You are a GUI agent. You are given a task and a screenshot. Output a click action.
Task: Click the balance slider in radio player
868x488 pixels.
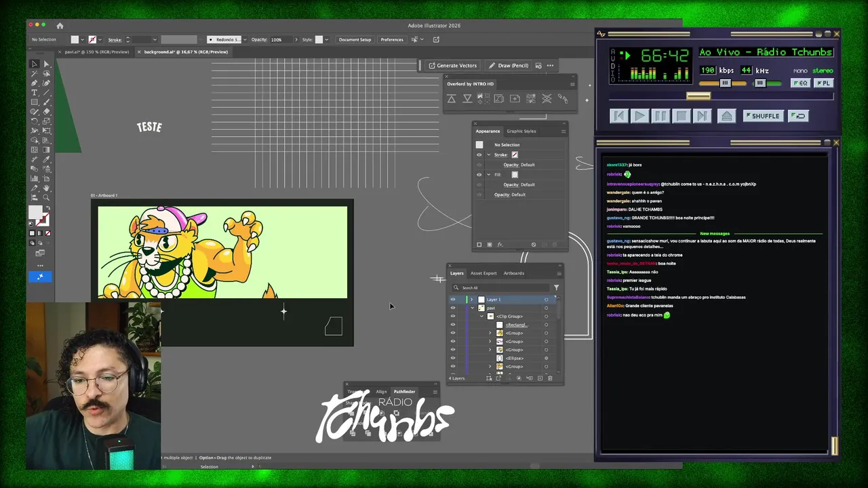point(767,83)
